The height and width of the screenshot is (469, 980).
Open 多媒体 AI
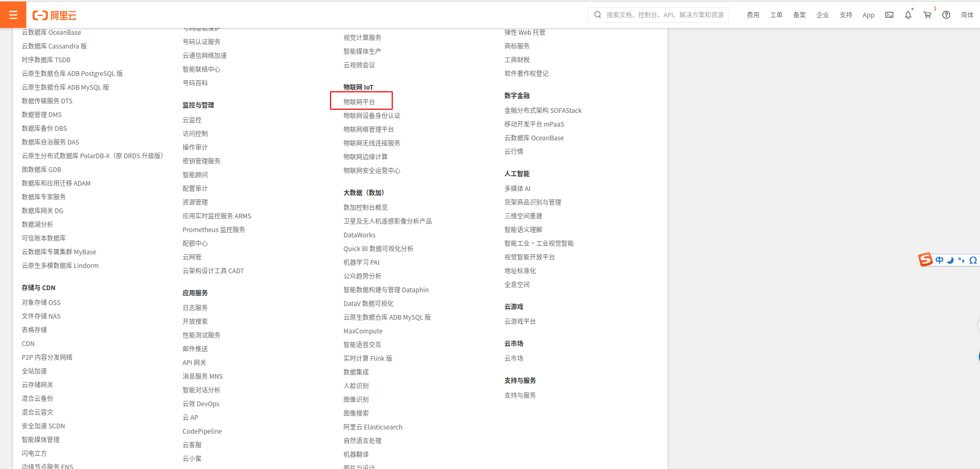[x=517, y=188]
